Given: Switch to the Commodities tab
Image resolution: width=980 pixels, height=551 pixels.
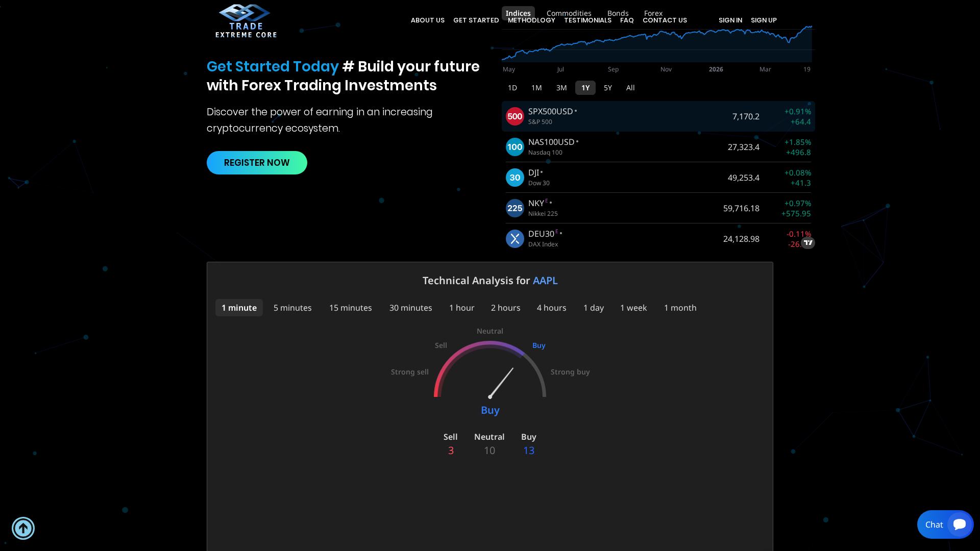Looking at the screenshot, I should click(x=569, y=13).
